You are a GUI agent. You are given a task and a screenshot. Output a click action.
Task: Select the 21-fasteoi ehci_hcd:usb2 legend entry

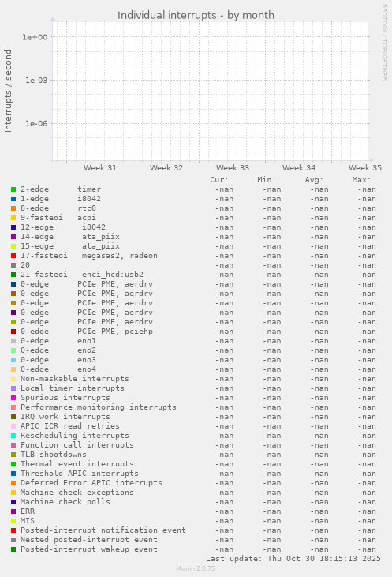click(x=82, y=275)
